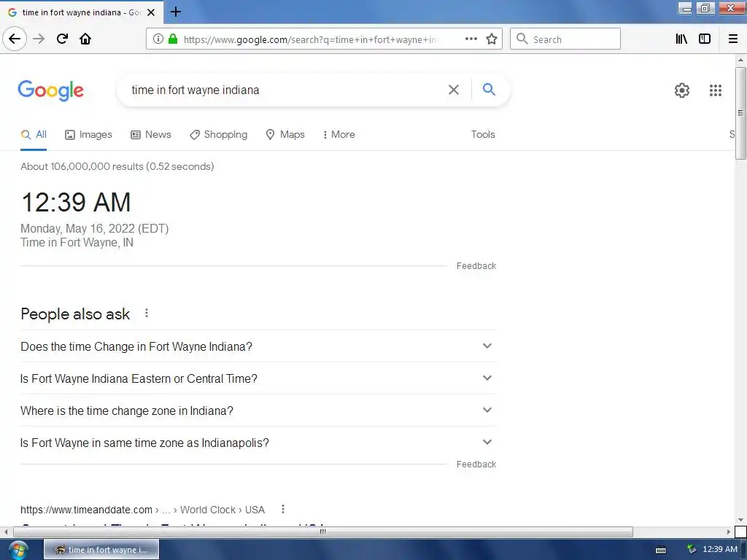
Task: Click the blue Google search magnifier
Action: pos(489,89)
